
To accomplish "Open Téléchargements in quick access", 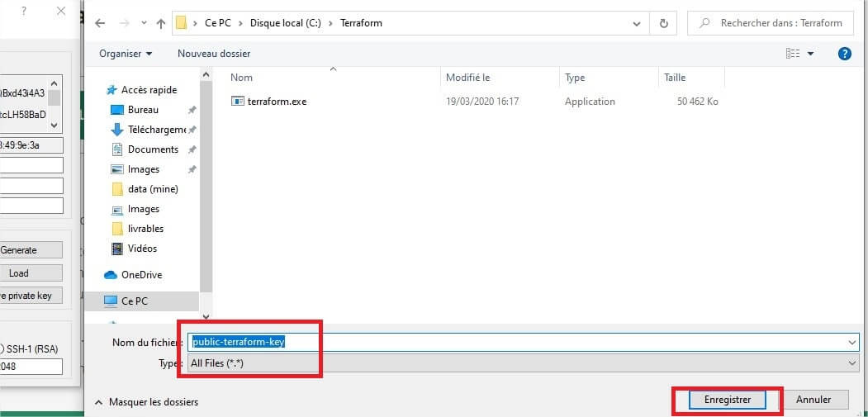I will click(x=155, y=130).
